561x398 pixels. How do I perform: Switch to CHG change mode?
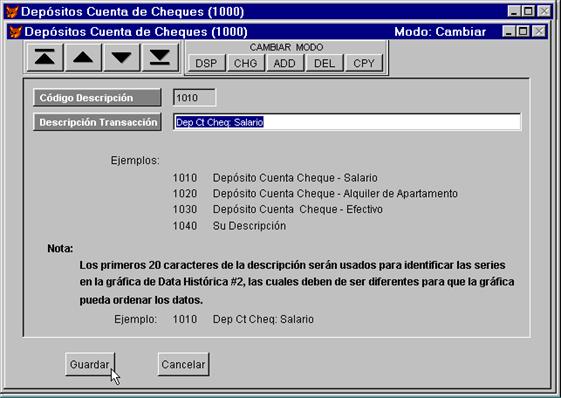245,63
